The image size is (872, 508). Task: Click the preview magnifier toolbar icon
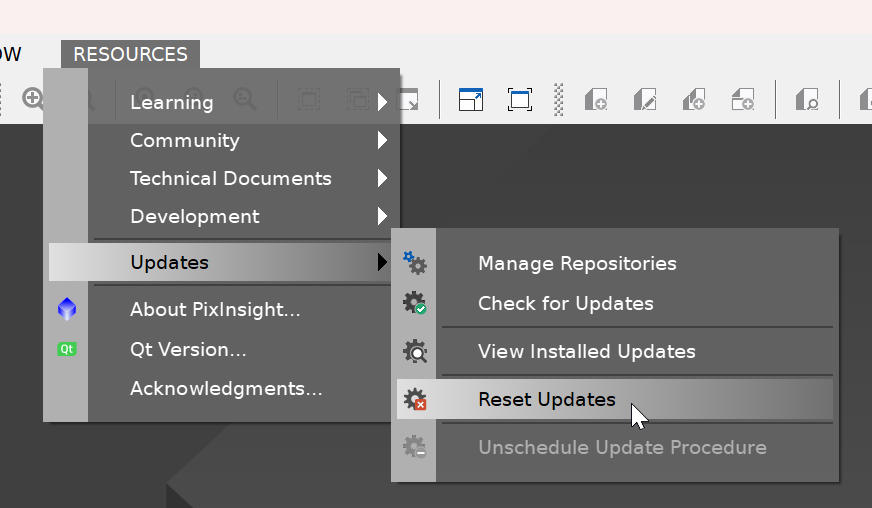(807, 100)
